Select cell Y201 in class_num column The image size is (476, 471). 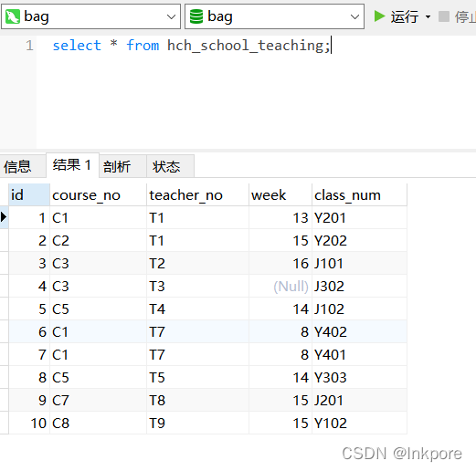pos(359,217)
